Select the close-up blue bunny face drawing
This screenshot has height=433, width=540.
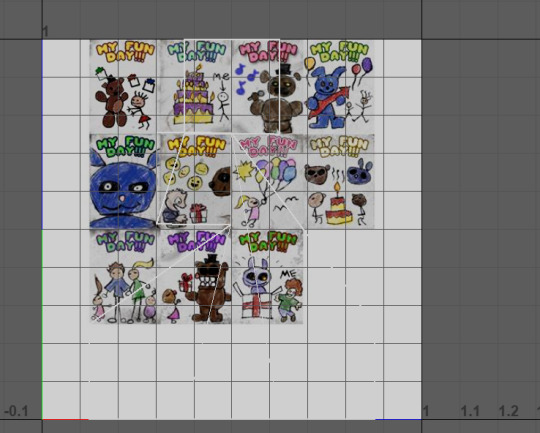[123, 181]
